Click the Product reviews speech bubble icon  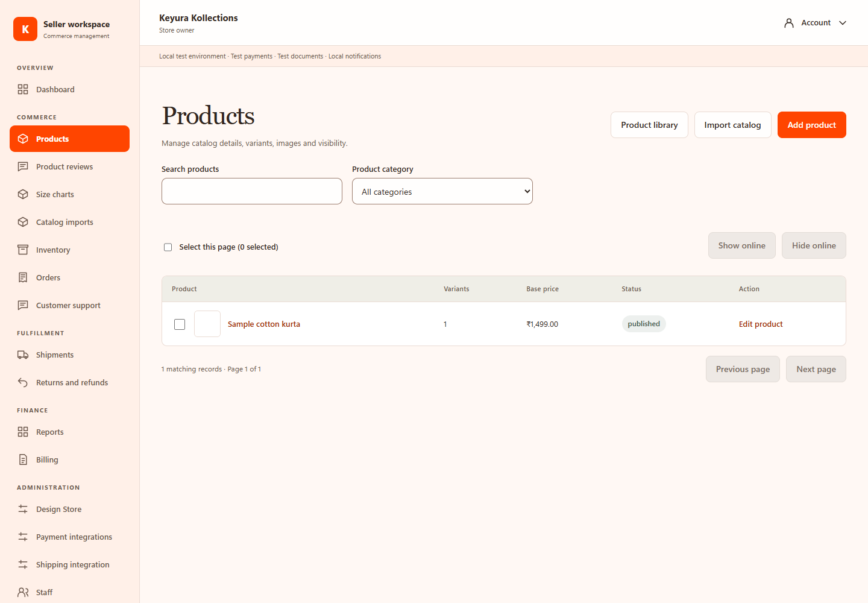[x=23, y=166]
